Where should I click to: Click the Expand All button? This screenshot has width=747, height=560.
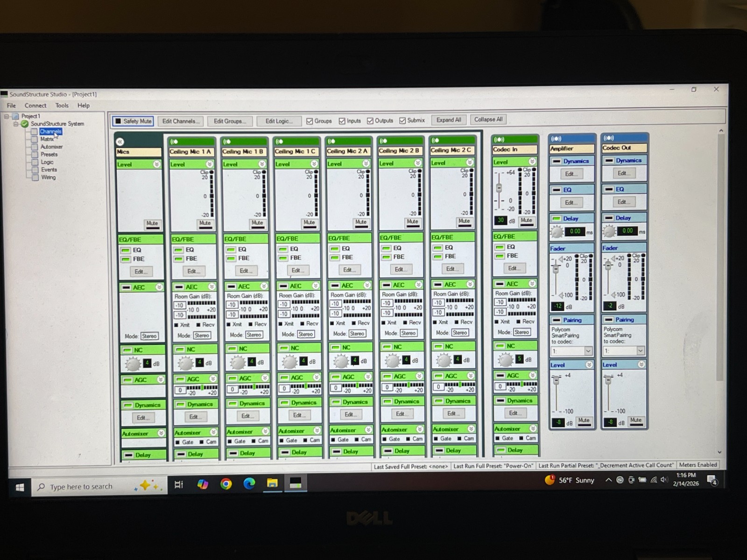[449, 120]
